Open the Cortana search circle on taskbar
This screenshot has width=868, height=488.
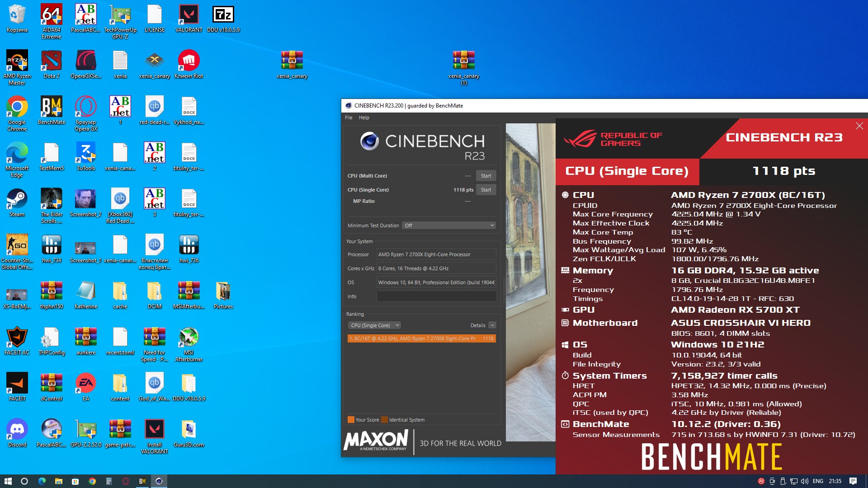24,481
